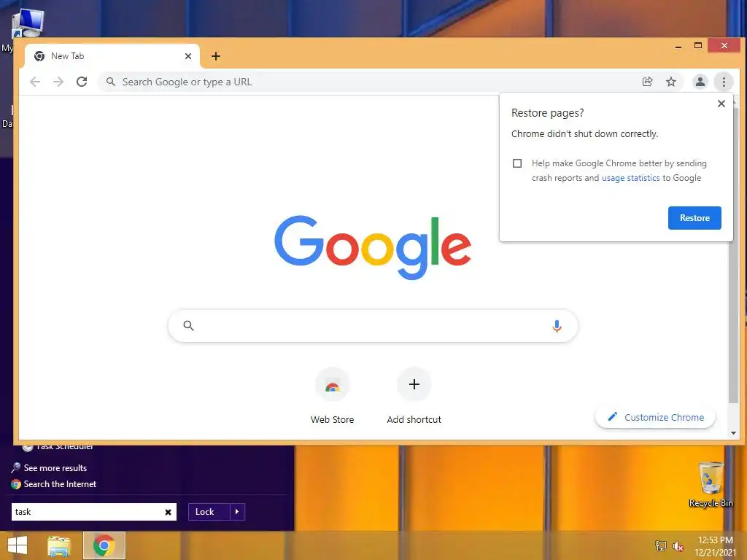Click the address bar search magnifier
This screenshot has width=747, height=560.
tap(111, 82)
